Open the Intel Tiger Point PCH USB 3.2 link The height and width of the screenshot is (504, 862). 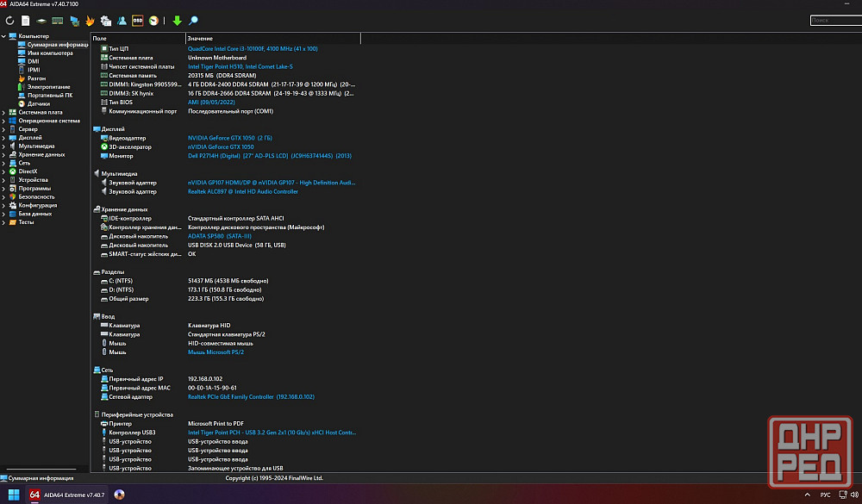(272, 432)
